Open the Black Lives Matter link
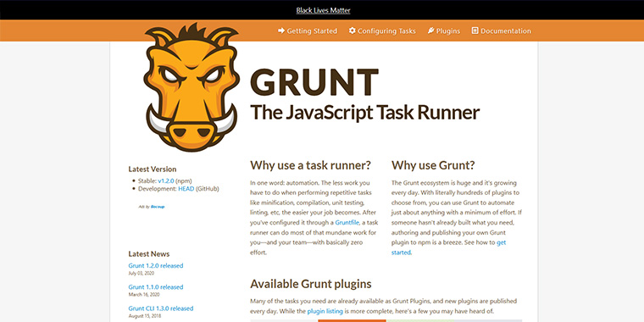Viewport: 644px width, 322px height. 323,10
